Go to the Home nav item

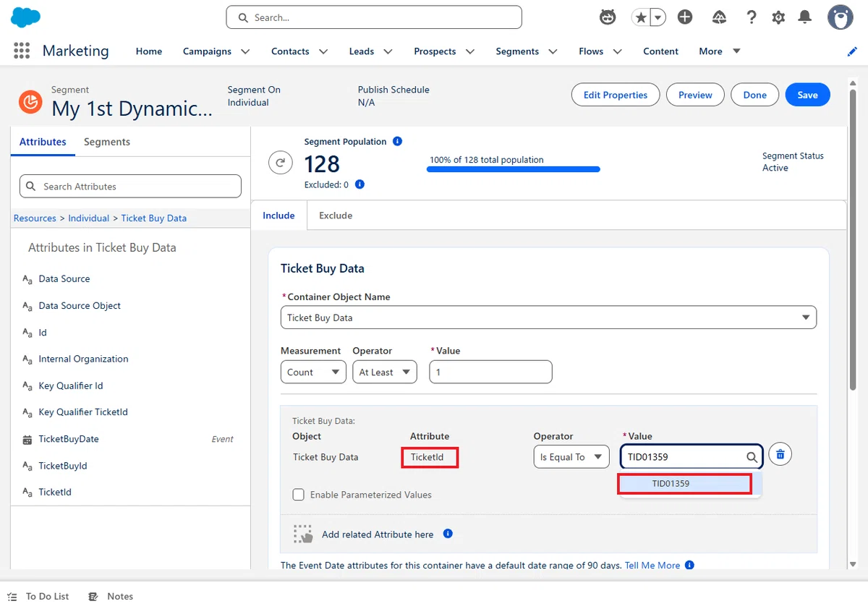[149, 51]
